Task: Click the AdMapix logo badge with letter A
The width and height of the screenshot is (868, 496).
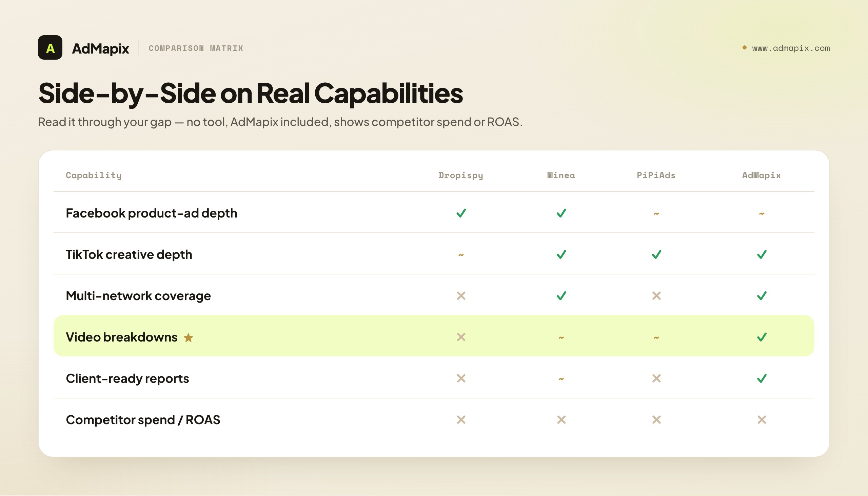Action: click(50, 47)
